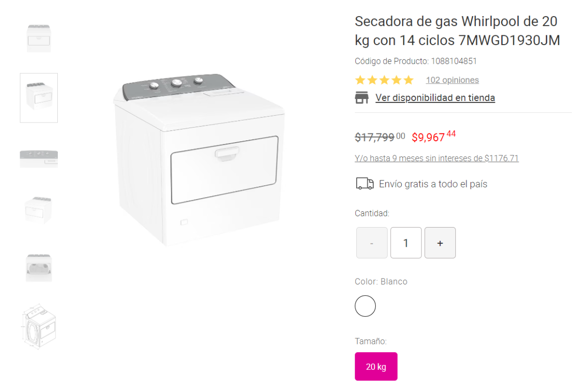Screen dimensions: 588x384
Task: Decrease quantity with the minus button
Action: [372, 243]
